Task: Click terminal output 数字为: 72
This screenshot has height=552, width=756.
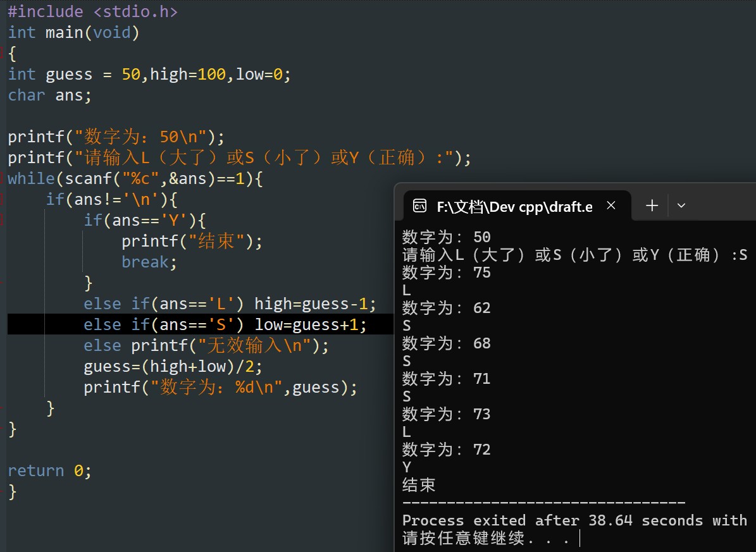Action: click(x=446, y=450)
